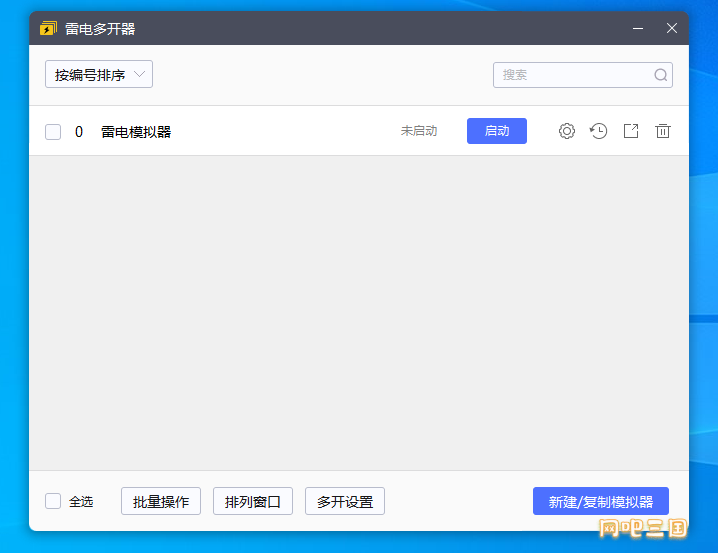
Task: Tick the checkbox for emulator 0
Action: click(x=53, y=132)
